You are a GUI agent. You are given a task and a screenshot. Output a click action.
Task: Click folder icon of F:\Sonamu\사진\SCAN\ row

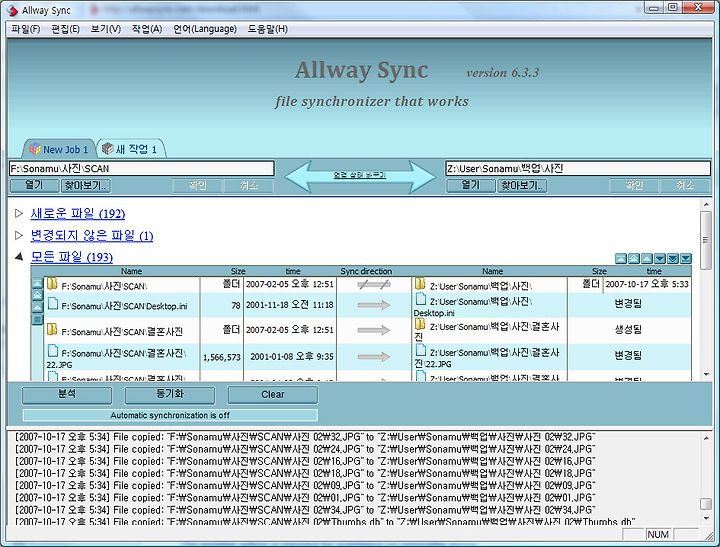tap(52, 284)
